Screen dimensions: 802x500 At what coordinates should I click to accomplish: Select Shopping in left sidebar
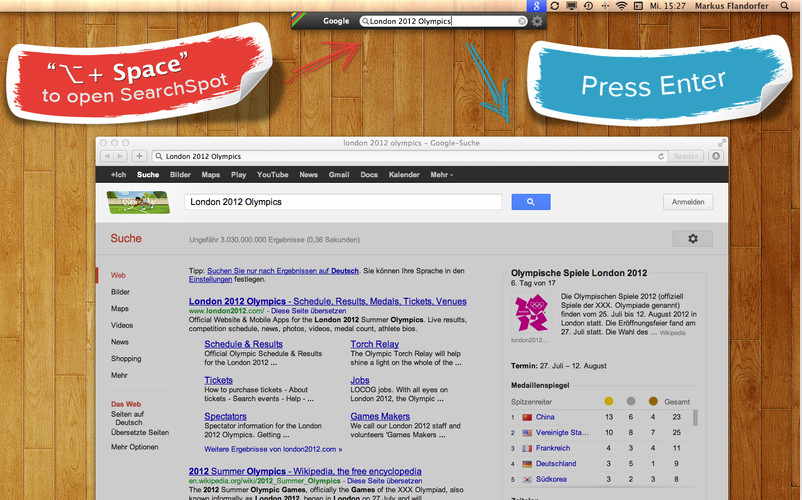click(126, 358)
